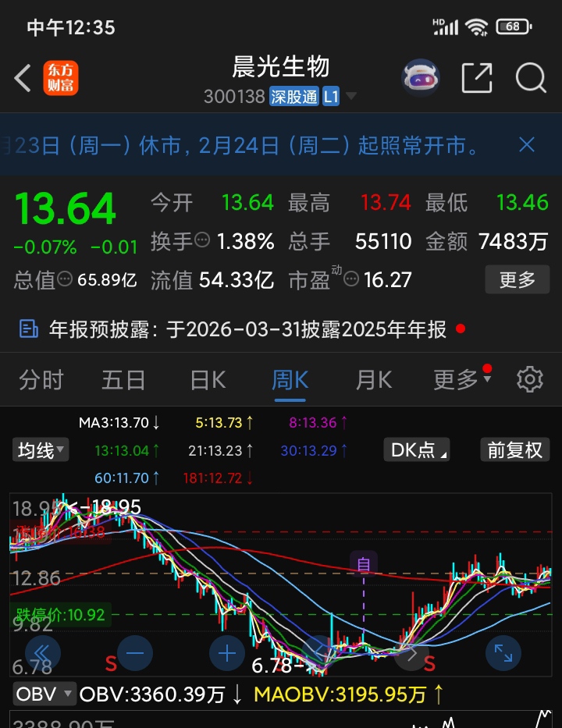Screen dimensions: 562x728
Task: Tap the 总手 55110 value
Action: click(383, 241)
